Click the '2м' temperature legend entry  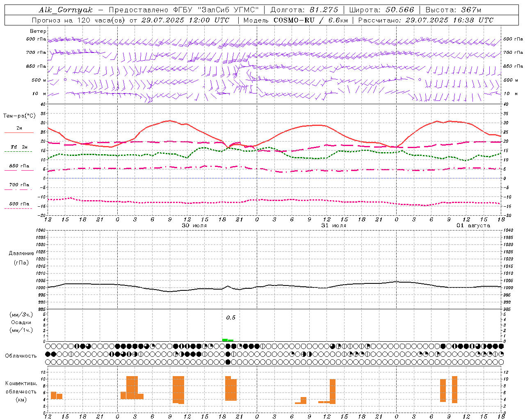pyautogui.click(x=19, y=128)
